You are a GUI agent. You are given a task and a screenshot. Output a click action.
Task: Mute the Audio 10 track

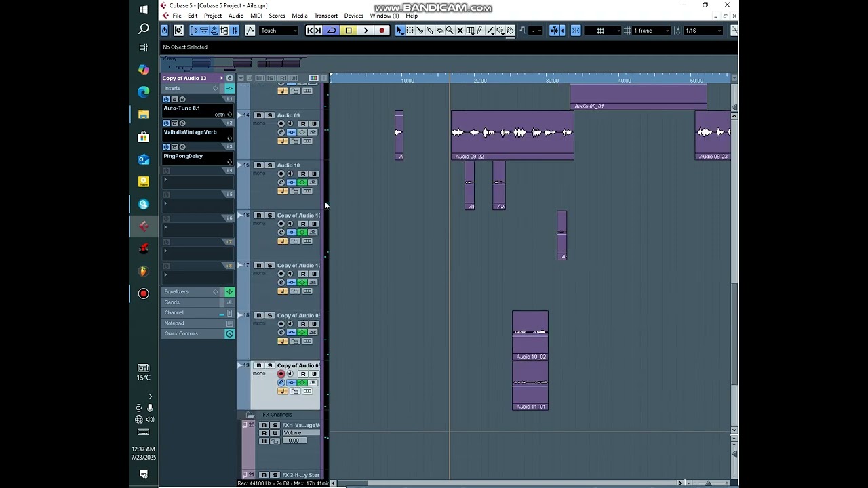(259, 165)
